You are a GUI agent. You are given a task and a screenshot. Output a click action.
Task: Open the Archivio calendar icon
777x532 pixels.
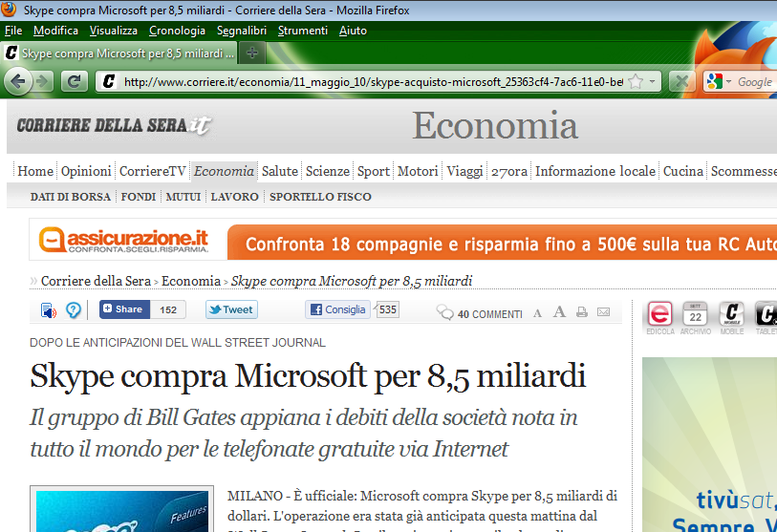(x=696, y=314)
